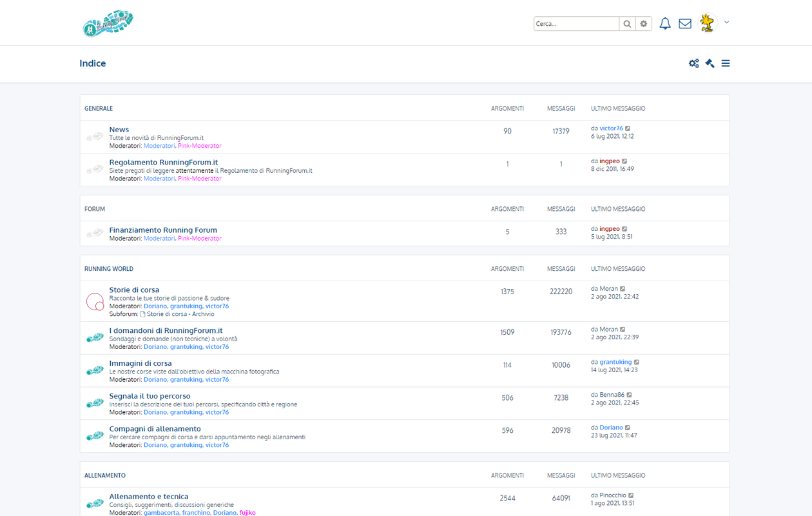
Task: Click the Compagni di allenamento shoe icon
Action: [95, 436]
